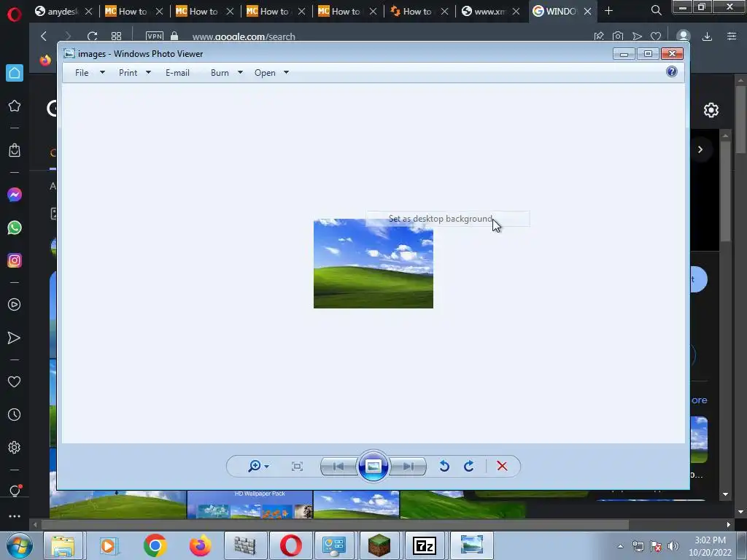Open a new Opera tab
Viewport: 747px width, 560px height.
608,10
